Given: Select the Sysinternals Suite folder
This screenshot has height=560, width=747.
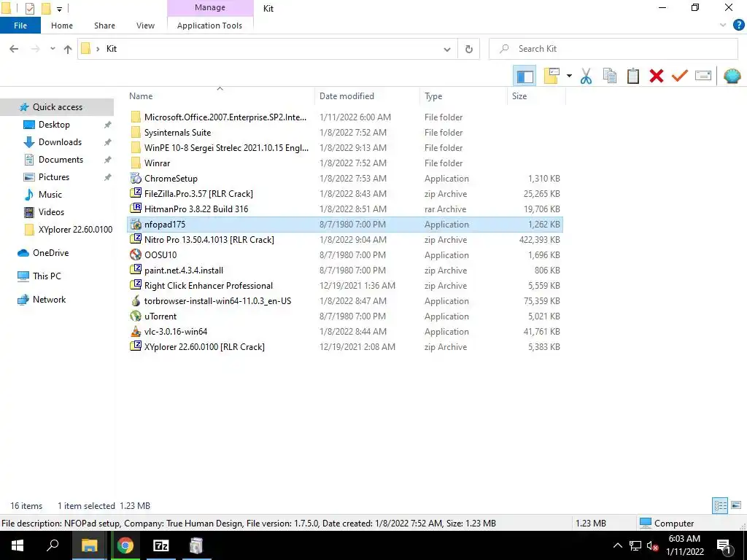Looking at the screenshot, I should (x=177, y=133).
